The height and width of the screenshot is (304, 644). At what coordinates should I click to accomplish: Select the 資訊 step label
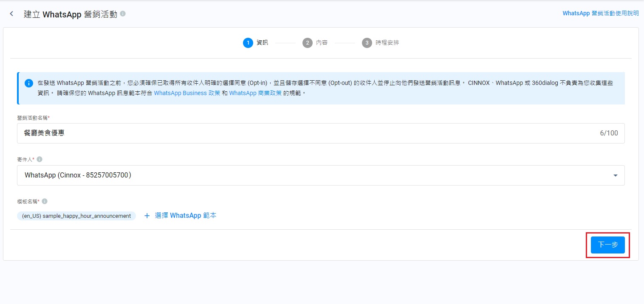[262, 43]
